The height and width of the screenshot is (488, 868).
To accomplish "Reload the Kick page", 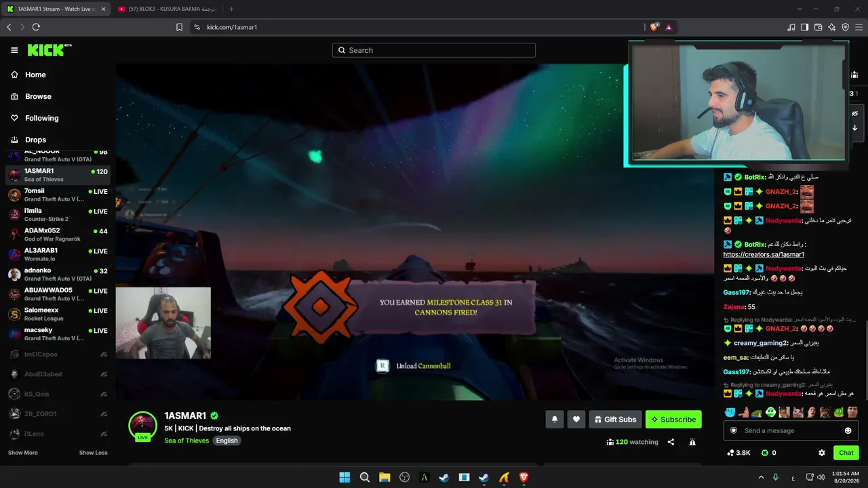I will 36,27.
